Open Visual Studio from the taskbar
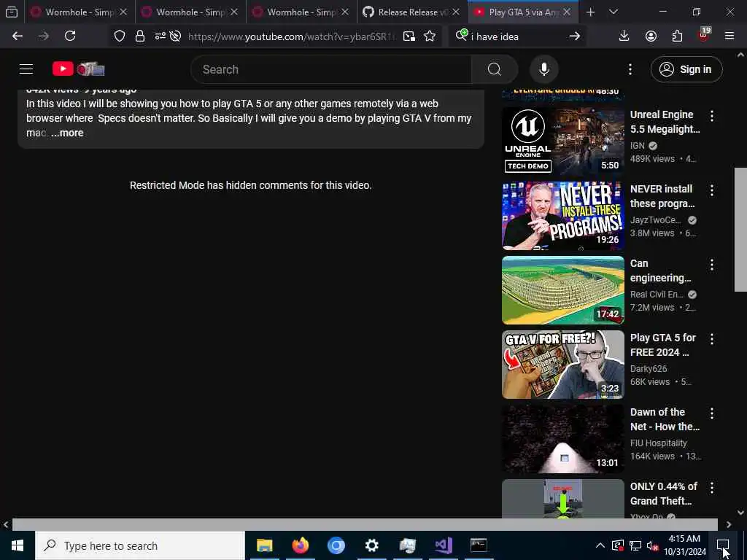The height and width of the screenshot is (560, 747). coord(443,545)
